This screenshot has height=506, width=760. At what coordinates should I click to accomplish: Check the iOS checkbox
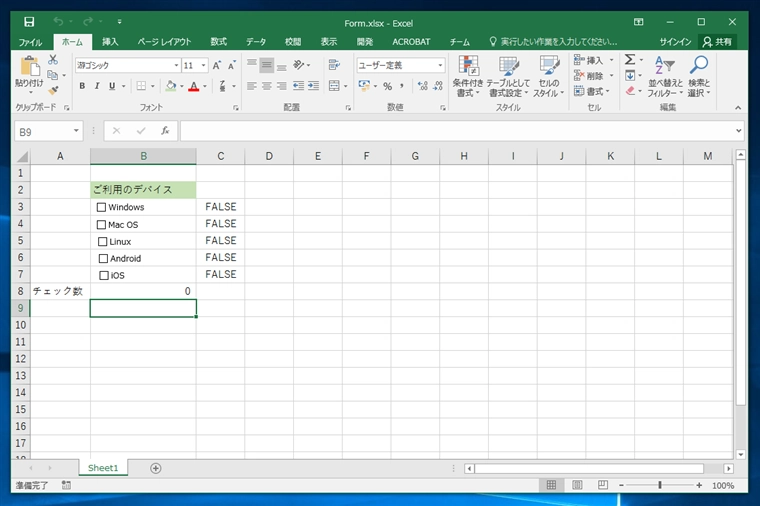tap(104, 275)
